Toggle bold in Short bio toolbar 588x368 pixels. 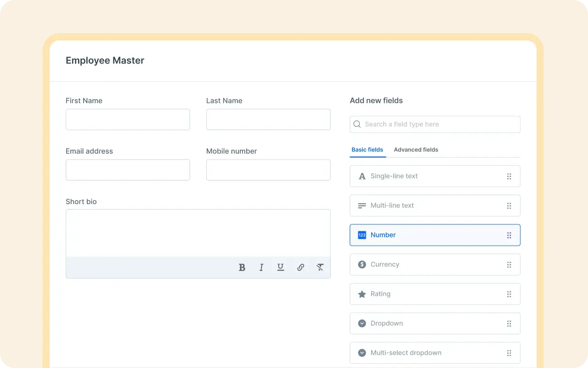click(x=242, y=267)
